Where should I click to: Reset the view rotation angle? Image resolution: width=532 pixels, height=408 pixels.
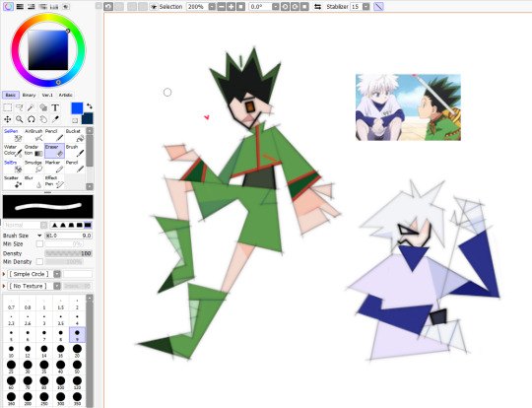click(x=304, y=7)
